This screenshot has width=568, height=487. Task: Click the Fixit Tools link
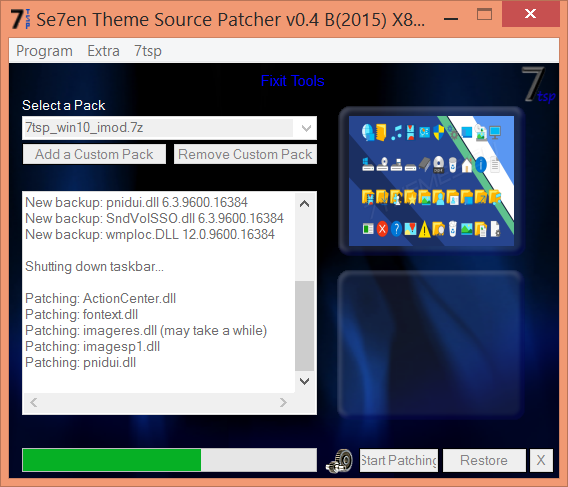[292, 81]
